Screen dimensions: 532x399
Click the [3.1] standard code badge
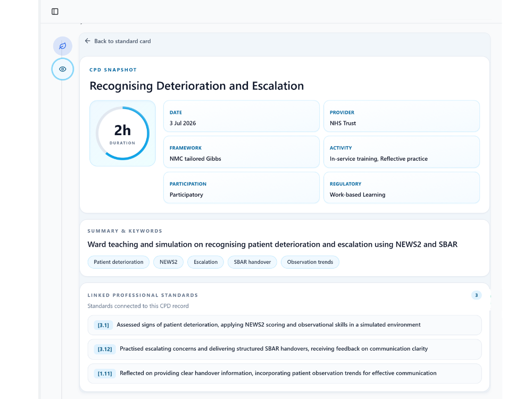coord(103,325)
